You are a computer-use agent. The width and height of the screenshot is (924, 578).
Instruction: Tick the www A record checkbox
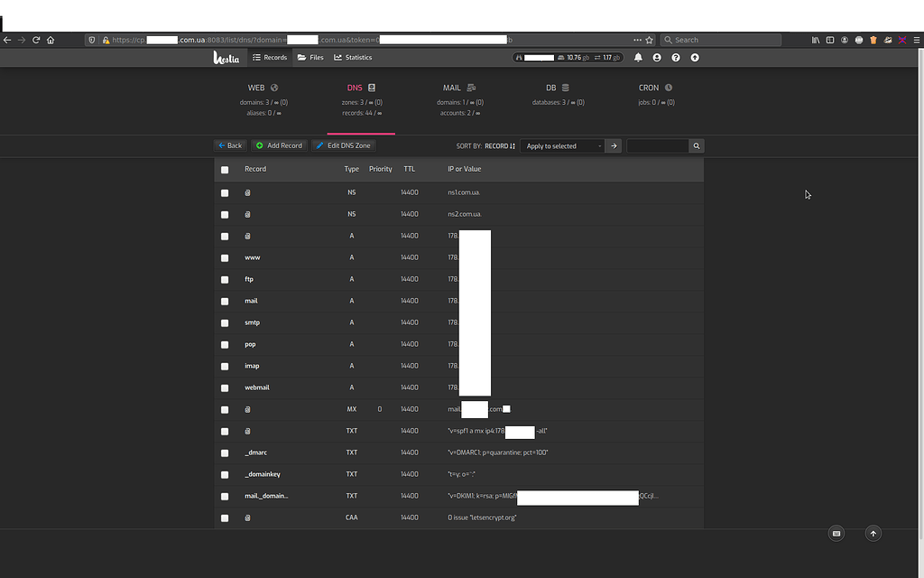(225, 257)
